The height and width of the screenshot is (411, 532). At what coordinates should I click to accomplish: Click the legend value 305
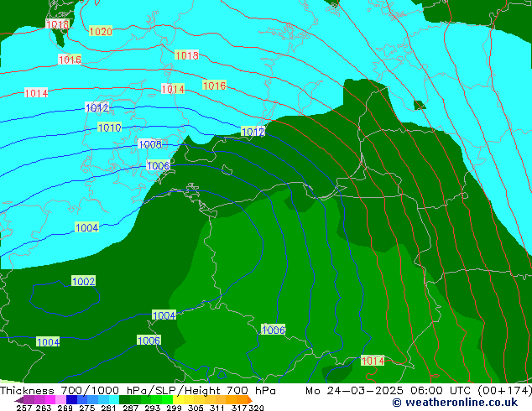coord(196,408)
